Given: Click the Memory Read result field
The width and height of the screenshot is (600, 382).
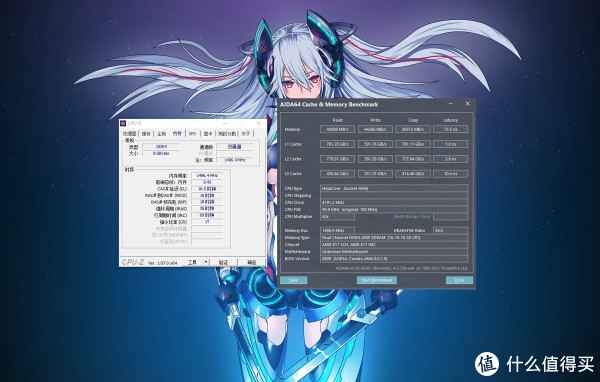Looking at the screenshot, I should [337, 129].
